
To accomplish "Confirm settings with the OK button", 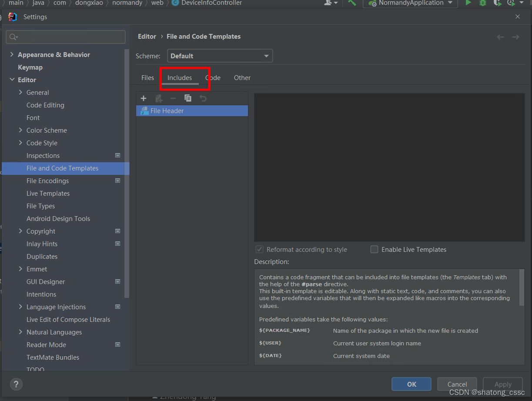I will coord(412,384).
